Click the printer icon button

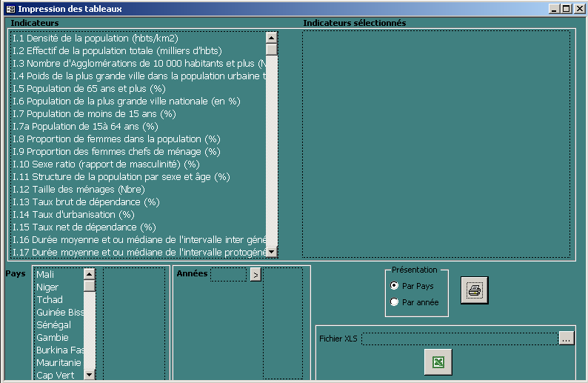click(x=475, y=290)
